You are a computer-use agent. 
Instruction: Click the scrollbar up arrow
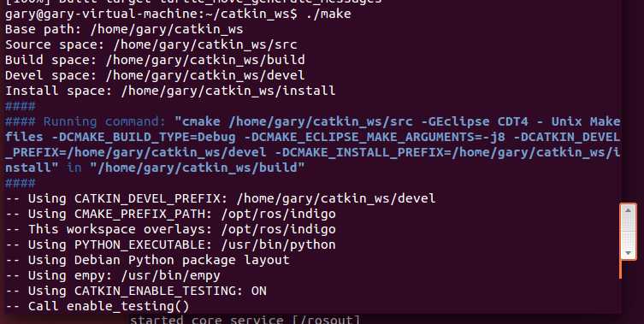point(628,210)
